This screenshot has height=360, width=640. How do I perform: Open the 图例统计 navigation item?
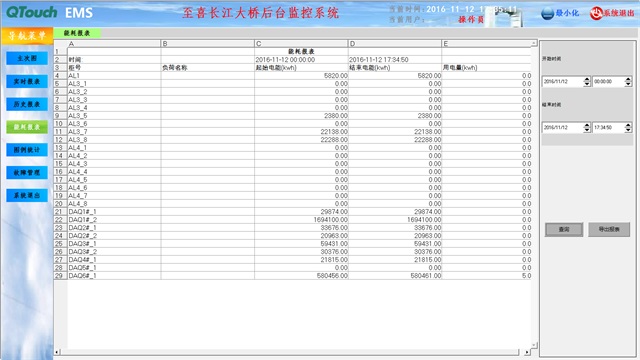(x=27, y=150)
